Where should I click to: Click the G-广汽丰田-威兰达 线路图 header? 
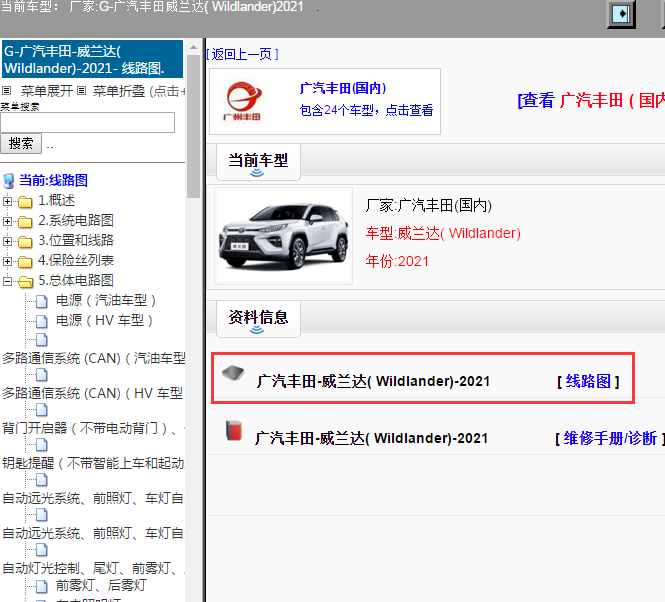coord(92,59)
